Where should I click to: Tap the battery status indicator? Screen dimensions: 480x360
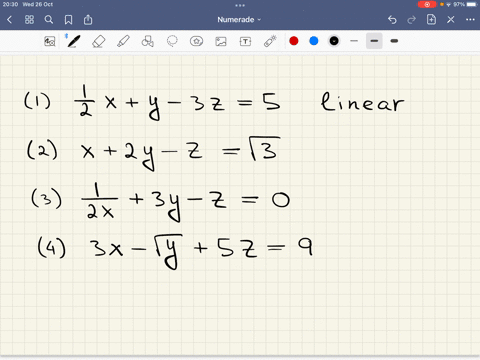click(472, 4)
